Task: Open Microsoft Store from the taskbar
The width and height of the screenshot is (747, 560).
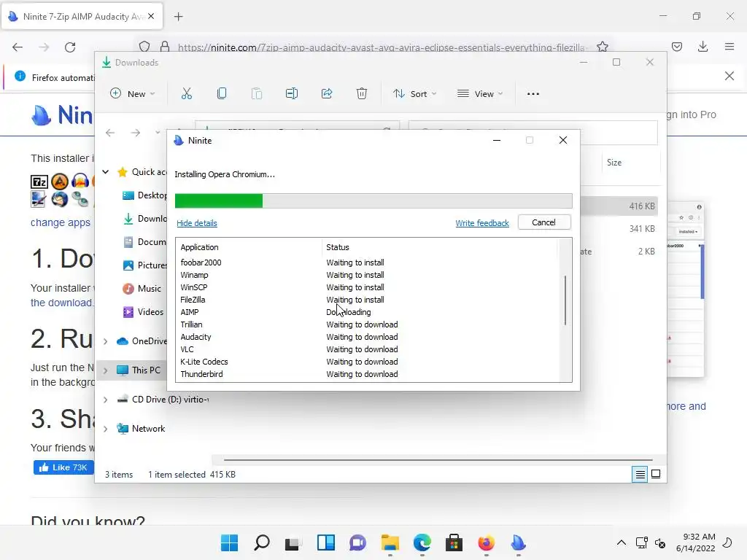Action: point(454,542)
